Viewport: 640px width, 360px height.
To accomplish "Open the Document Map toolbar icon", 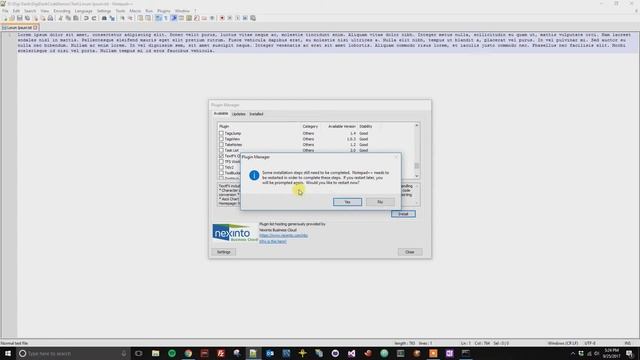I will coord(189,18).
